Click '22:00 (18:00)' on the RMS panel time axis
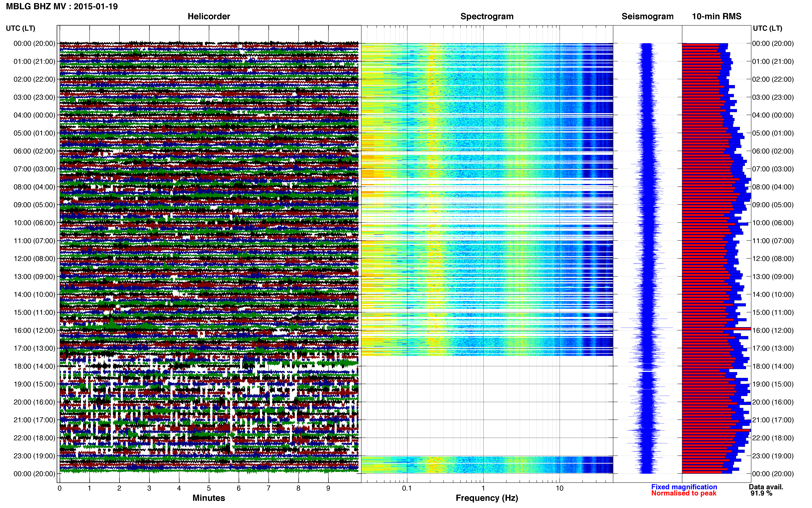 coord(773,438)
